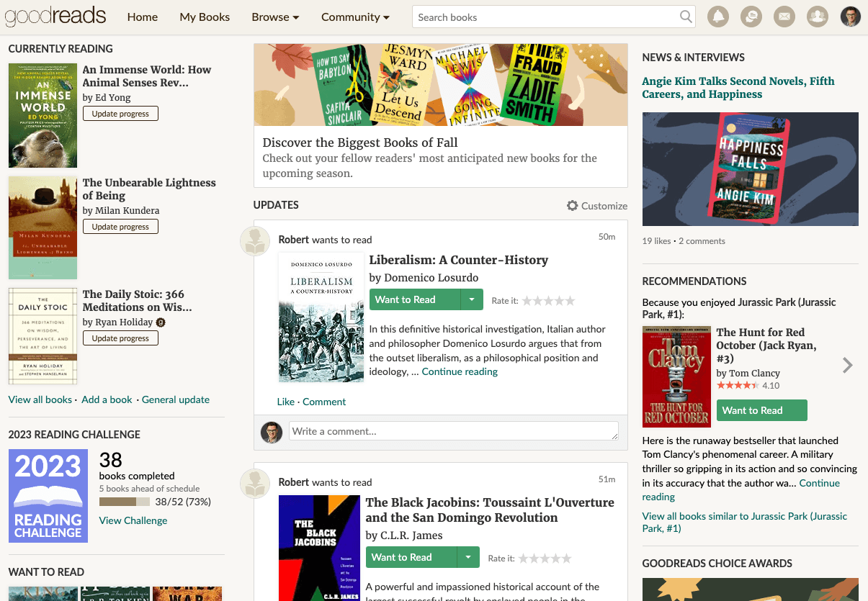
Task: Click author C.L.R. James
Action: 411,536
